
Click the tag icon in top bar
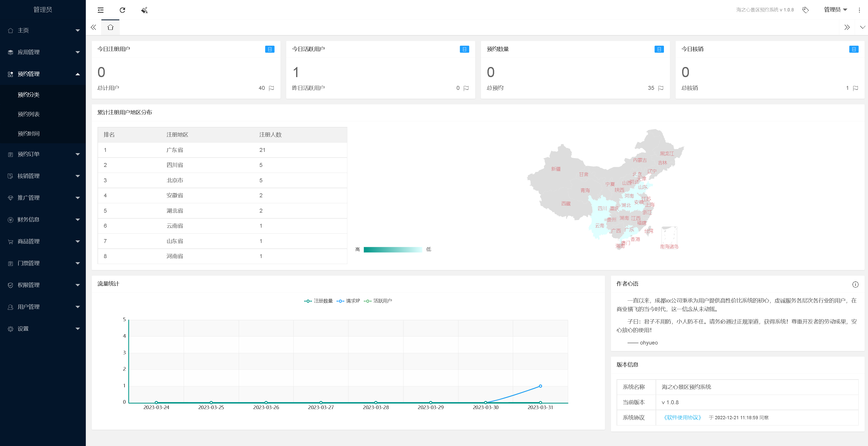point(805,10)
